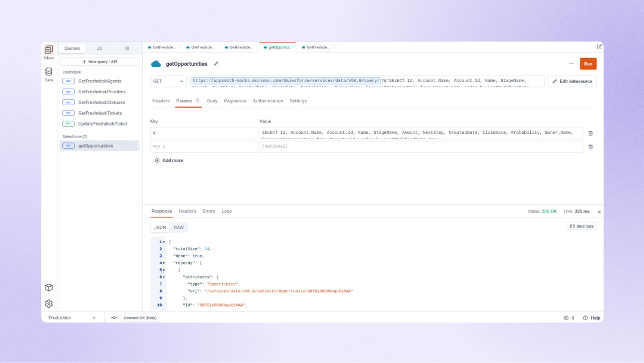The width and height of the screenshot is (644, 363).
Task: Click the Git branch icon beside Connect Git
Action: point(114,318)
